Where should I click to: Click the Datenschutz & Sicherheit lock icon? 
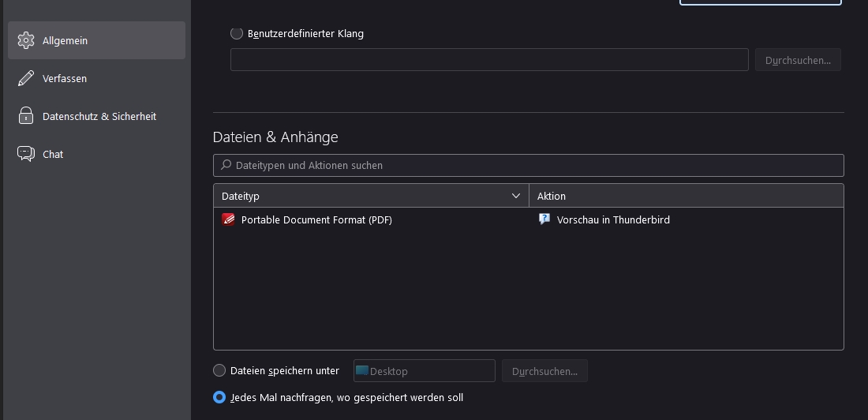click(26, 116)
